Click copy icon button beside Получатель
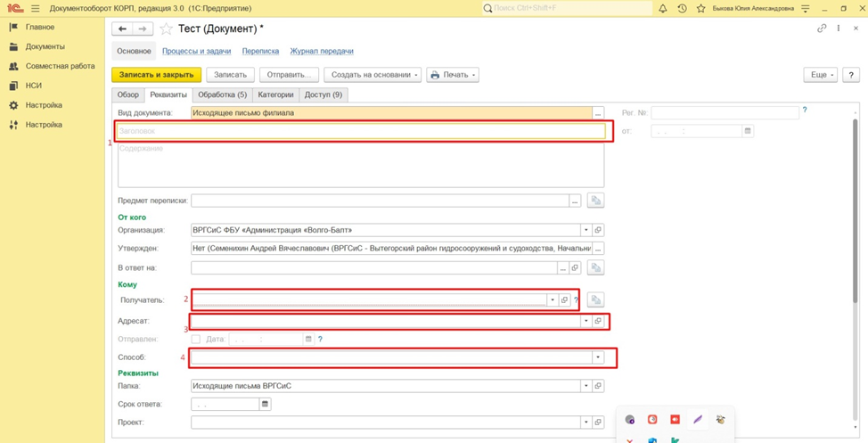The image size is (868, 443). click(x=595, y=299)
